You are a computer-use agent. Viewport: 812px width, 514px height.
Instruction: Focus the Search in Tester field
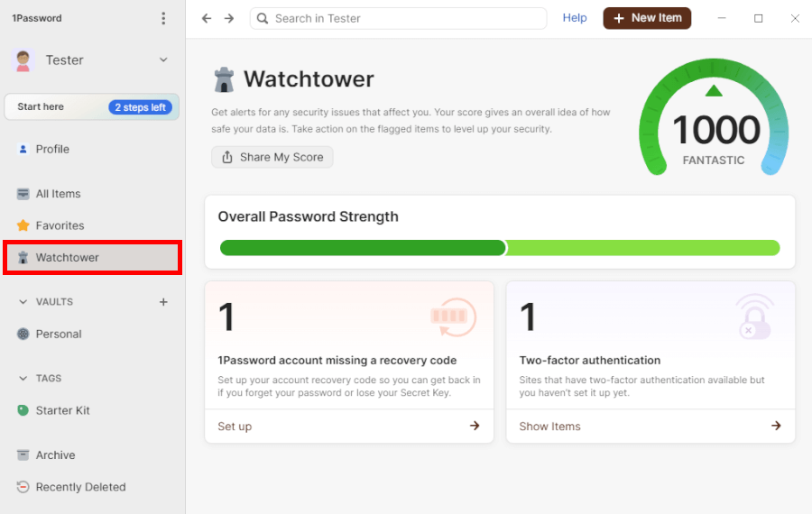(x=398, y=19)
